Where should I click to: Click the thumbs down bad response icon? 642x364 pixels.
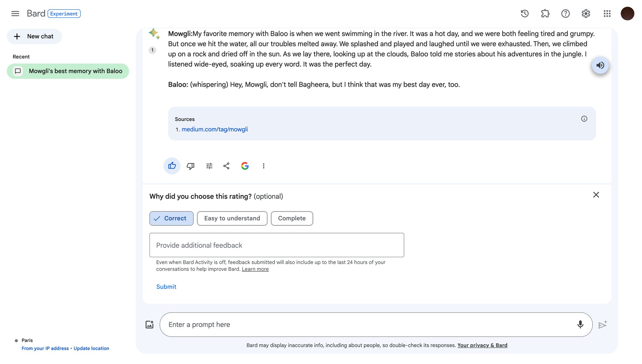coord(191,166)
